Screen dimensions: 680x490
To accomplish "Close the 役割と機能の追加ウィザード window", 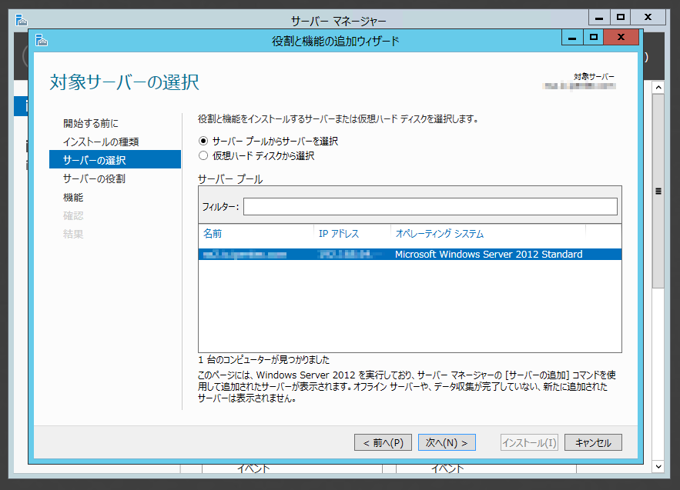I will pos(621,38).
